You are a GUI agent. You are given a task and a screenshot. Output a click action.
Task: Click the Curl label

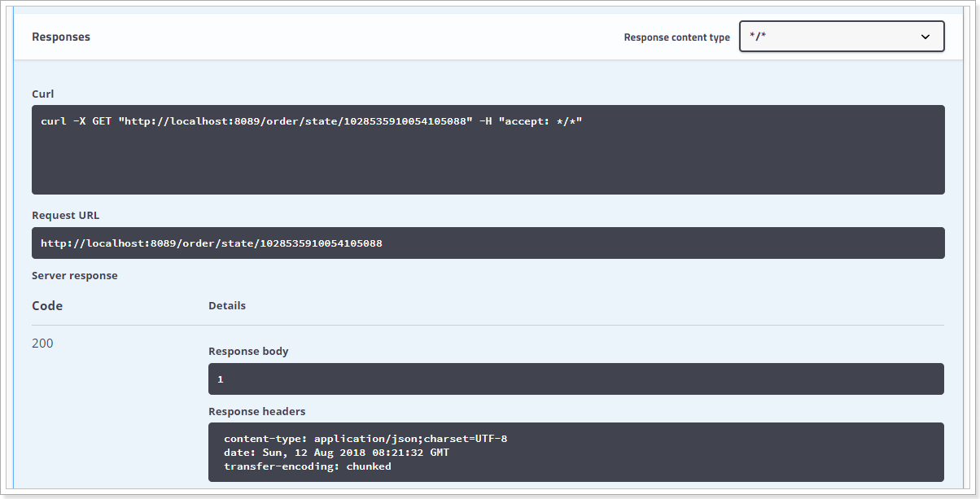[43, 94]
